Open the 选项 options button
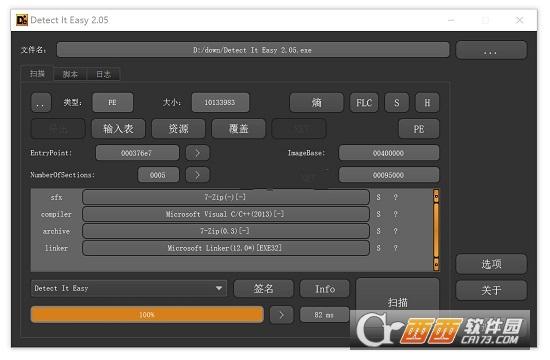550x360 pixels. coord(491,264)
